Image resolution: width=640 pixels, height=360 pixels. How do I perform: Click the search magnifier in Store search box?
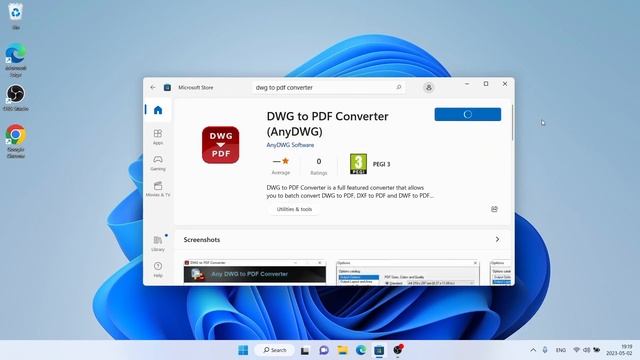(399, 87)
